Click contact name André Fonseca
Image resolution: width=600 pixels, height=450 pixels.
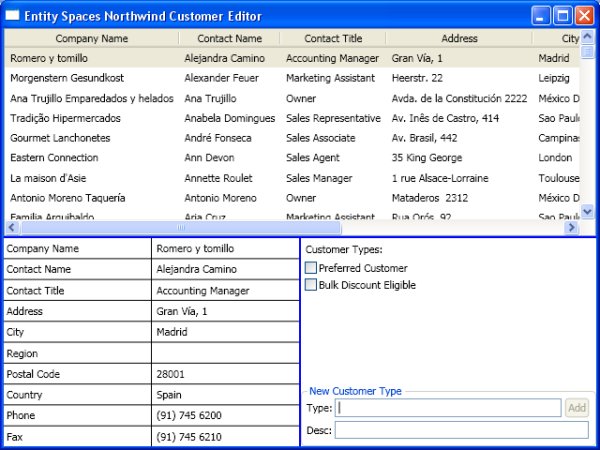(218, 138)
